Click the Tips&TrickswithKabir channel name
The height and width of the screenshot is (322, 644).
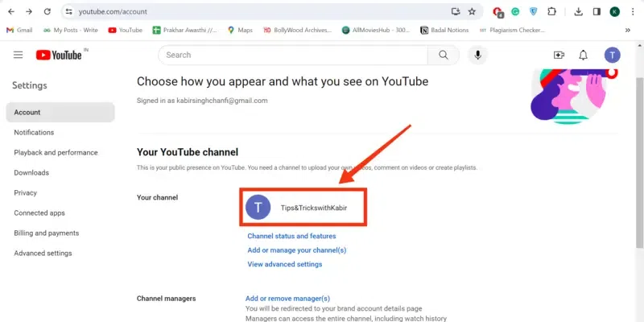[314, 208]
